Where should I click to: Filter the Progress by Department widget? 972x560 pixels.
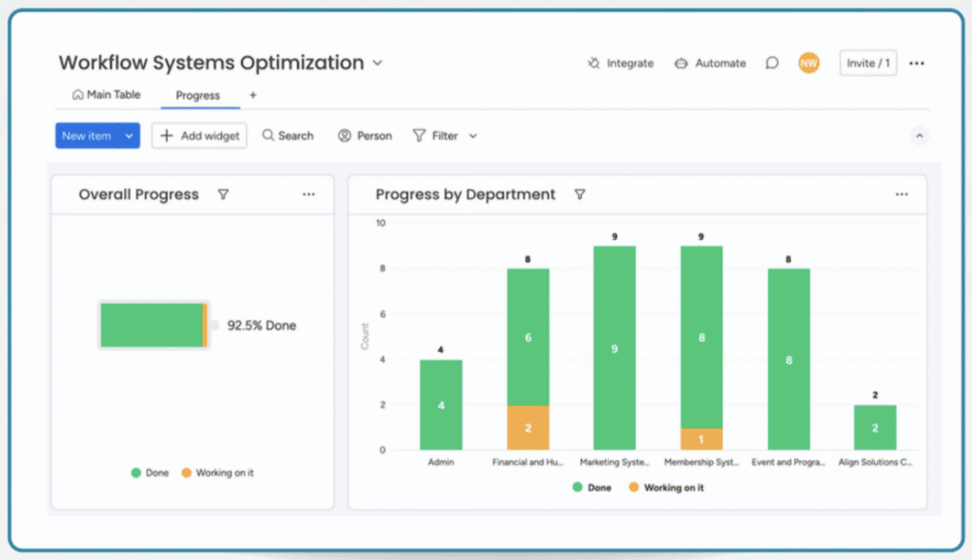click(579, 195)
